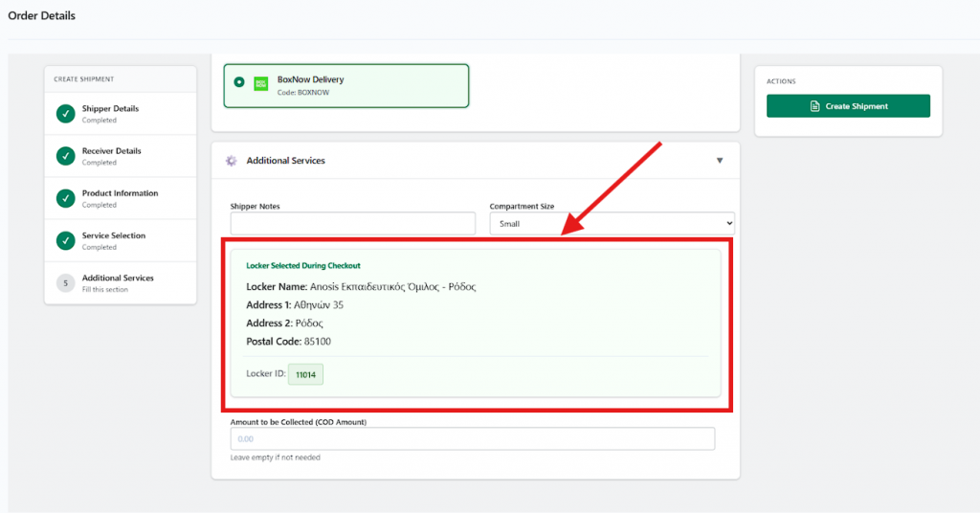Jump to Additional Services step

118,279
